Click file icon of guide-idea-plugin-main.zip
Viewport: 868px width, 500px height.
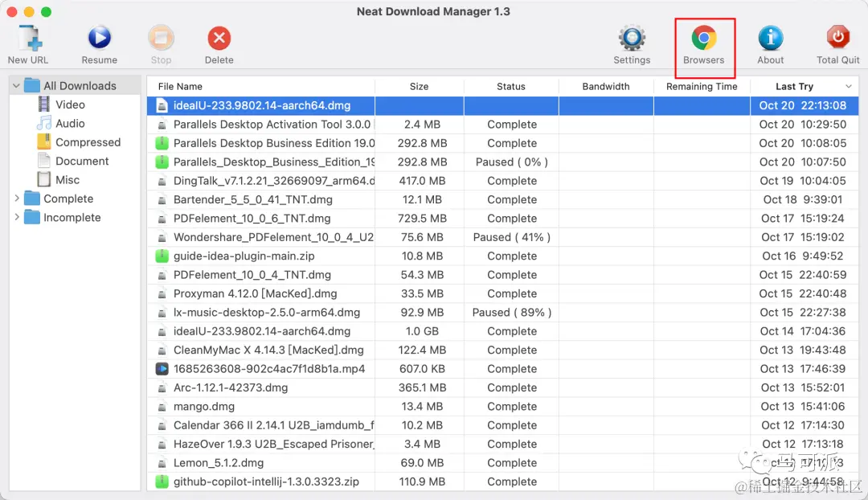pyautogui.click(x=162, y=256)
